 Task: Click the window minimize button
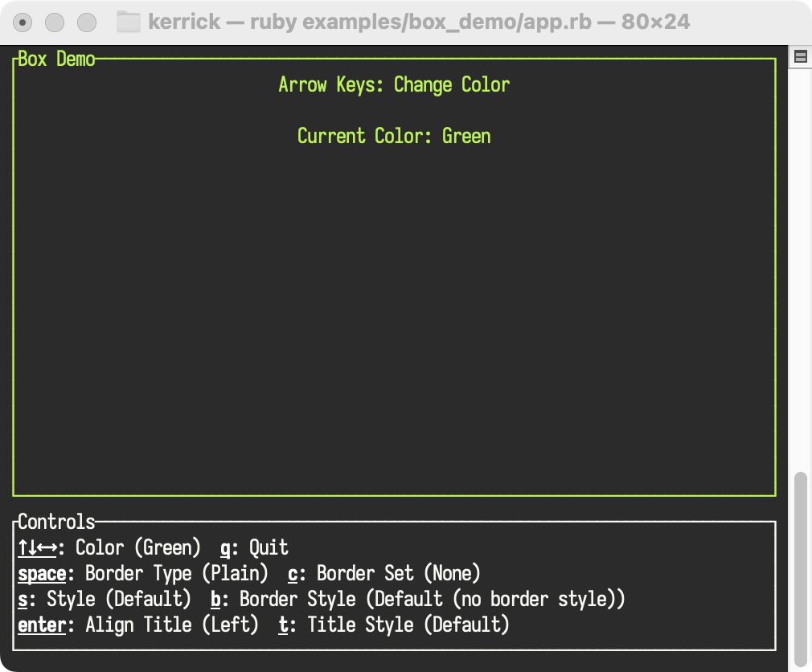(55, 23)
